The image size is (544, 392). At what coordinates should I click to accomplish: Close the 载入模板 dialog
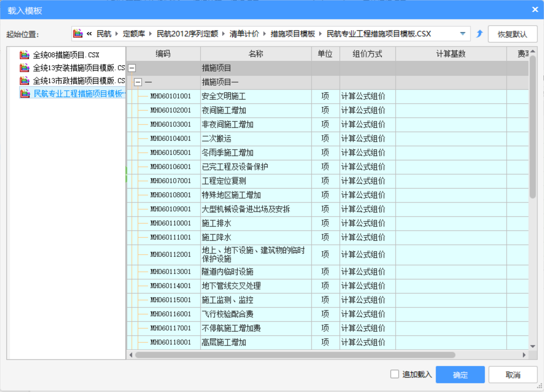coord(535,9)
